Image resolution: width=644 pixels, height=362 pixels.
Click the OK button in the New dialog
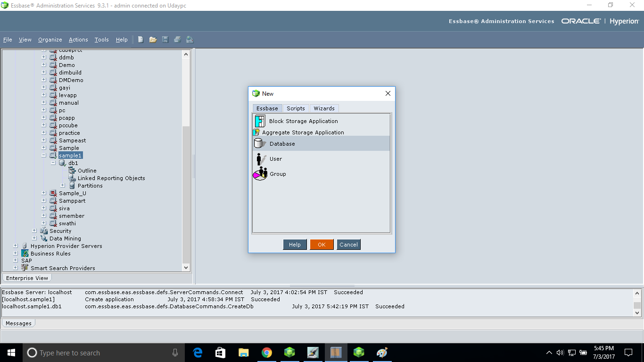coord(322,245)
